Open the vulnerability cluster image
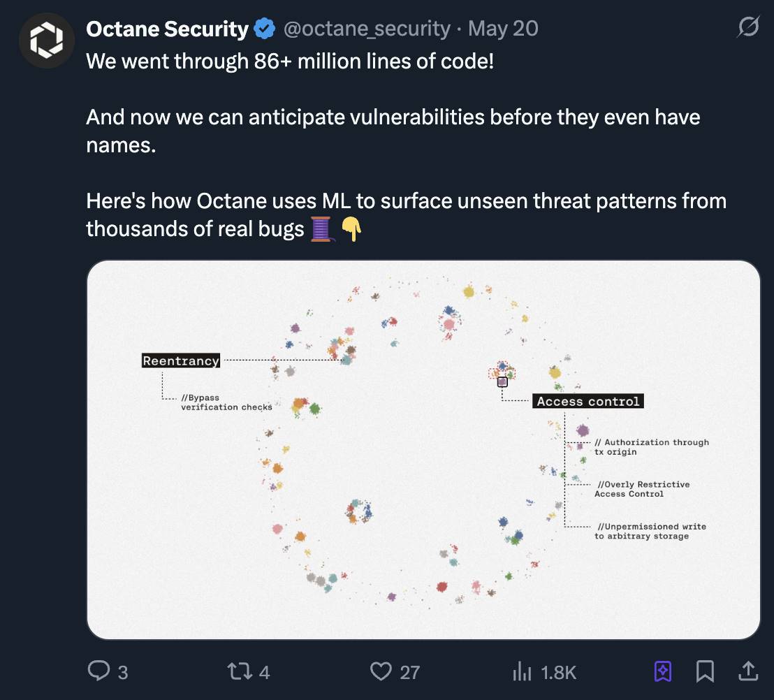 [423, 449]
